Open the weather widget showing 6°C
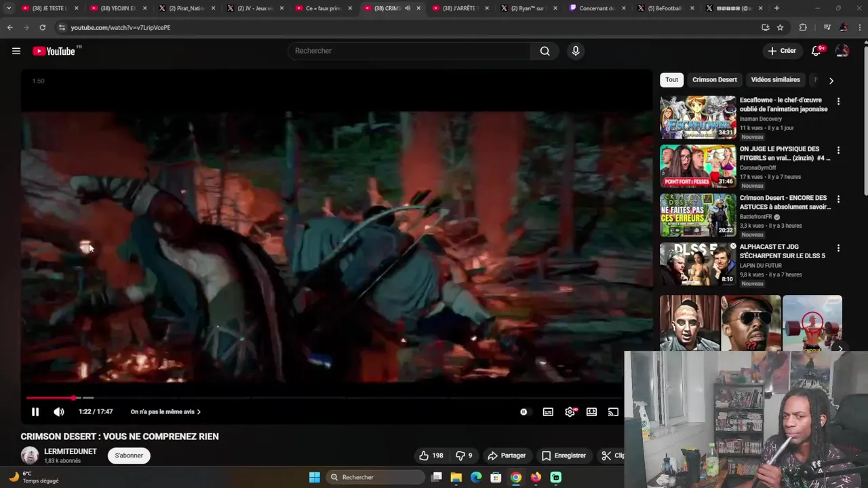 tap(34, 477)
